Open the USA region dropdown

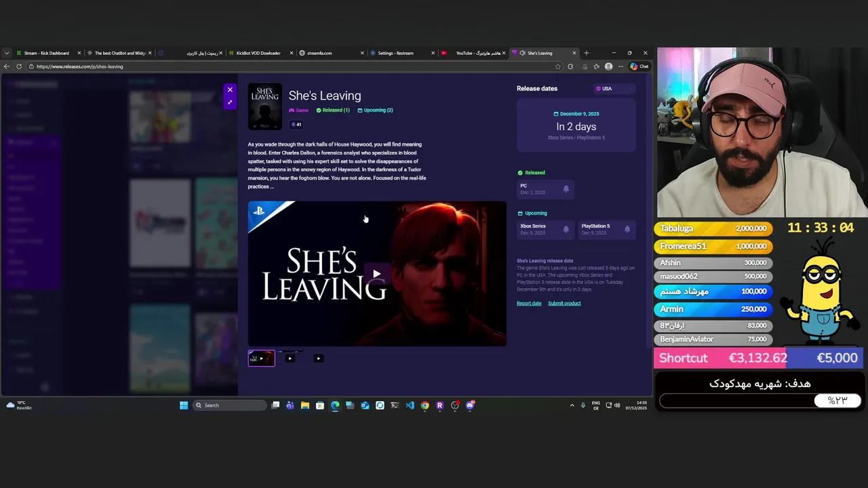pyautogui.click(x=614, y=89)
